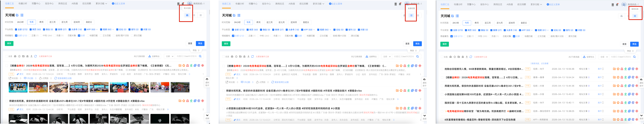The height and width of the screenshot is (124, 644).
Task: Expand 展开 on 小菜园 row, right panel
Action: coord(601,94)
